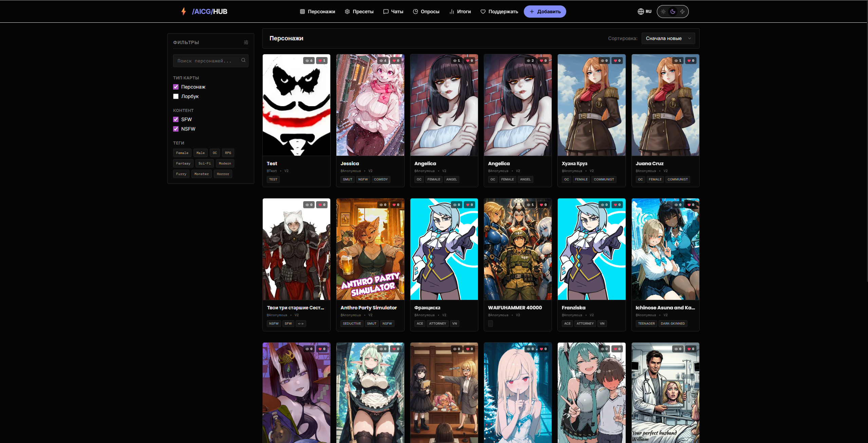Screen dimensions: 868x443
Task: Select the Fantasy tag filter
Action: 183,163
